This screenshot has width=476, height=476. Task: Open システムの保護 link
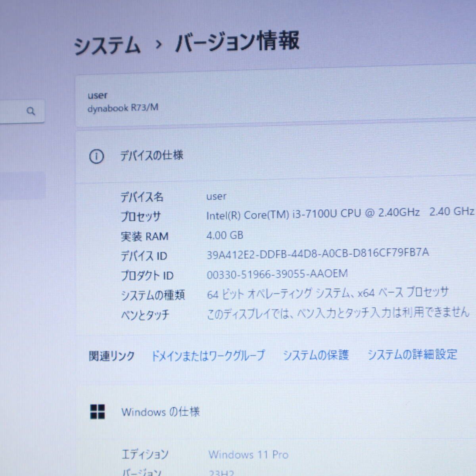point(316,355)
